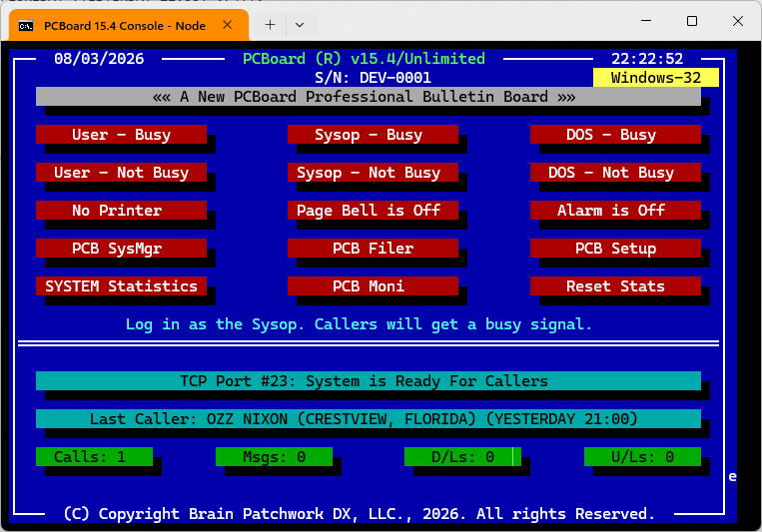The image size is (762, 532).
Task: Click the A New PCBoard Professional Bulletin Board banner
Action: [x=369, y=96]
